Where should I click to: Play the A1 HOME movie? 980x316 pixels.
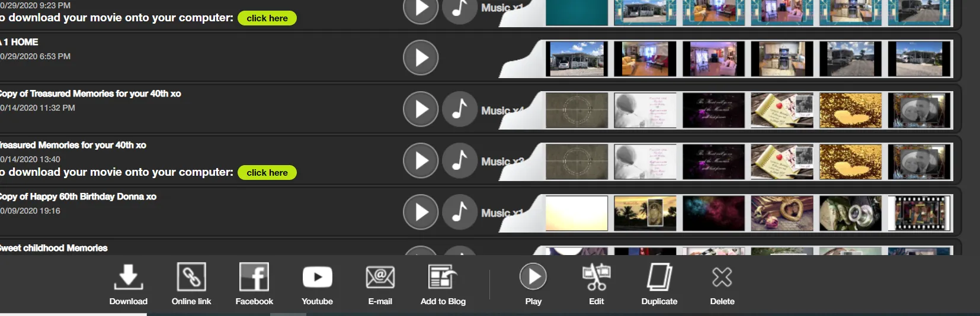421,57
